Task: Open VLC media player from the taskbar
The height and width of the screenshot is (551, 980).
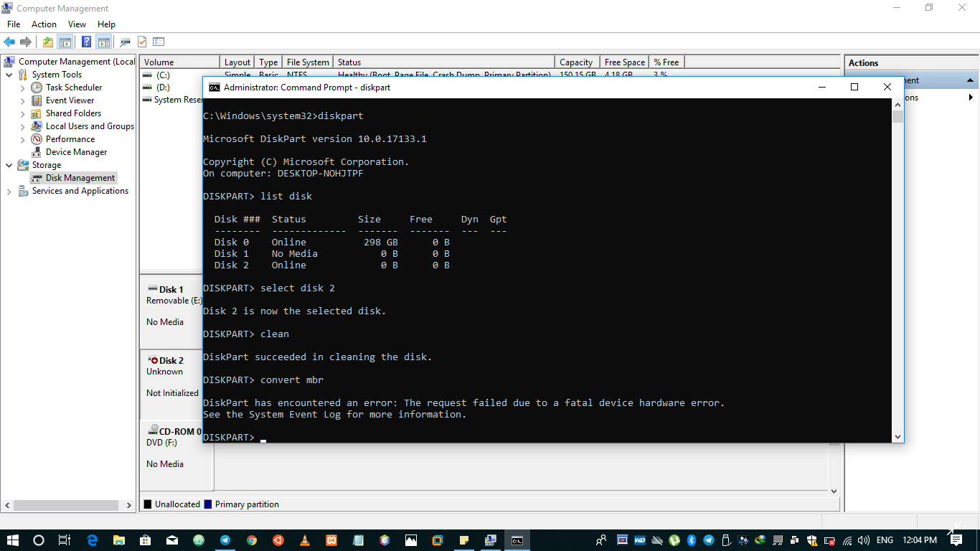Action: tap(305, 540)
